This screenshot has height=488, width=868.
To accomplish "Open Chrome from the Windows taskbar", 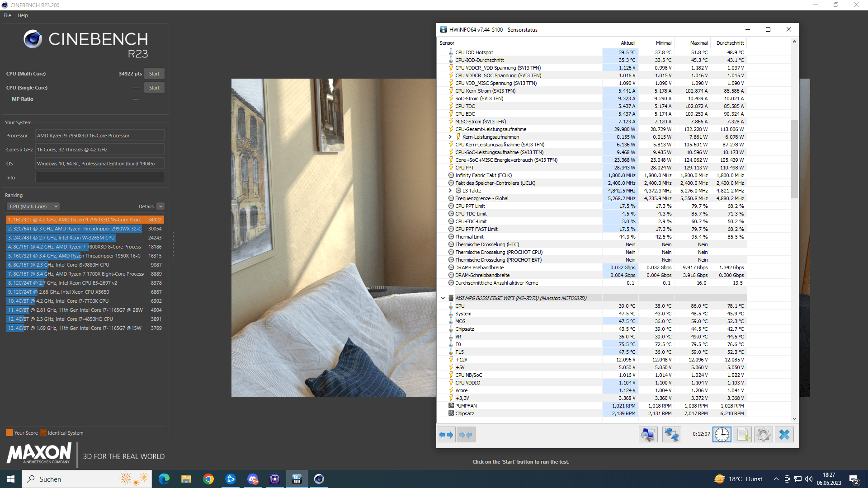I will (x=208, y=479).
